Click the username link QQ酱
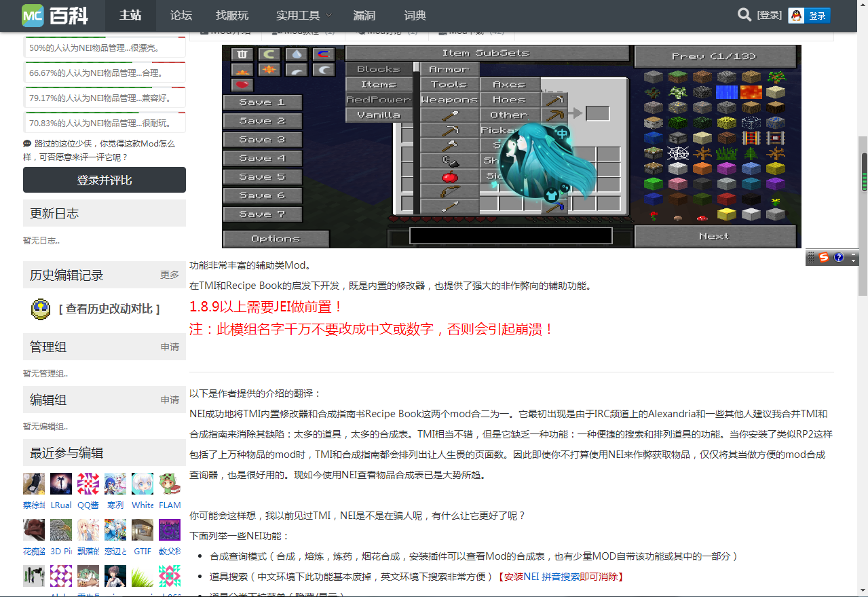The image size is (868, 597). click(x=88, y=505)
